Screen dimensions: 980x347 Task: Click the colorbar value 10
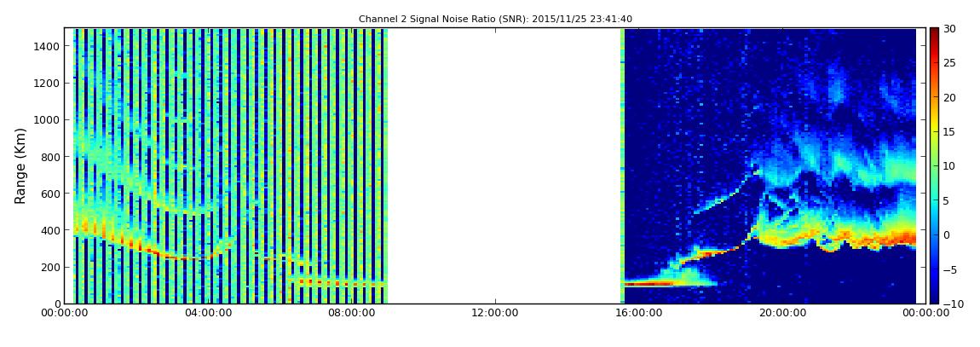coord(950,166)
